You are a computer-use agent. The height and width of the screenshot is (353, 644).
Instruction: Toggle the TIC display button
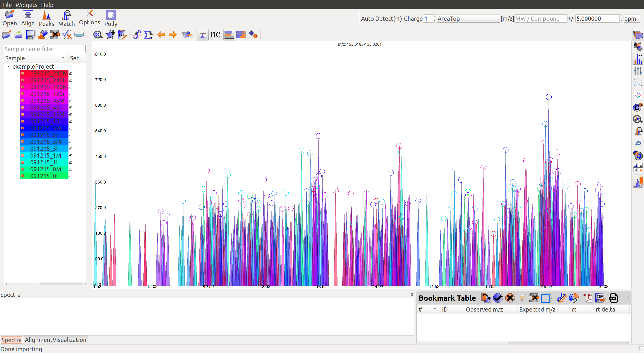(x=215, y=35)
